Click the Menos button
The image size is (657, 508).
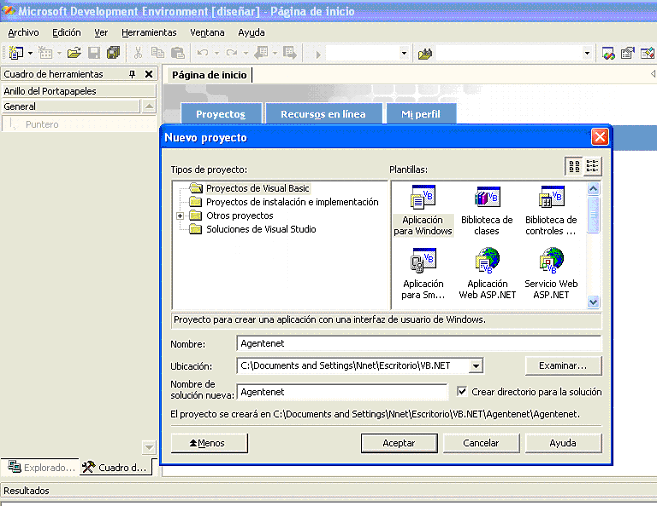pos(209,443)
